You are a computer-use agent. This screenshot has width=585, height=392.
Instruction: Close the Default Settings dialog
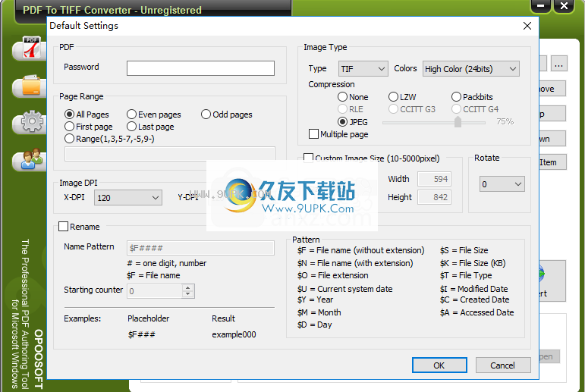coord(527,26)
